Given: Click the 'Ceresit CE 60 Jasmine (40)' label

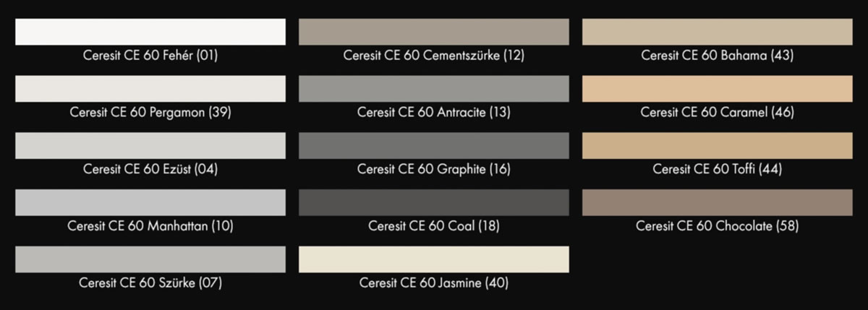Looking at the screenshot, I should coord(434,283).
